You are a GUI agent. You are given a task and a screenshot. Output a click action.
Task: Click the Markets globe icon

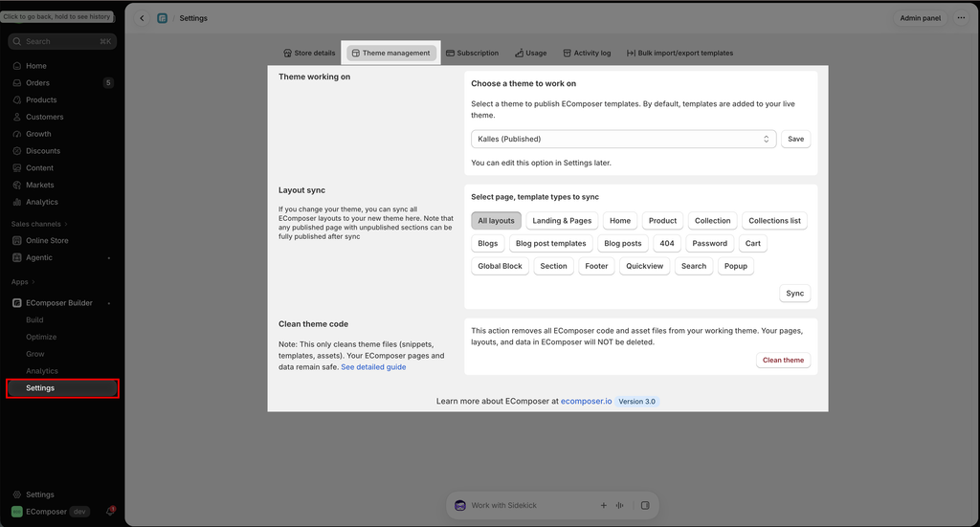(17, 185)
